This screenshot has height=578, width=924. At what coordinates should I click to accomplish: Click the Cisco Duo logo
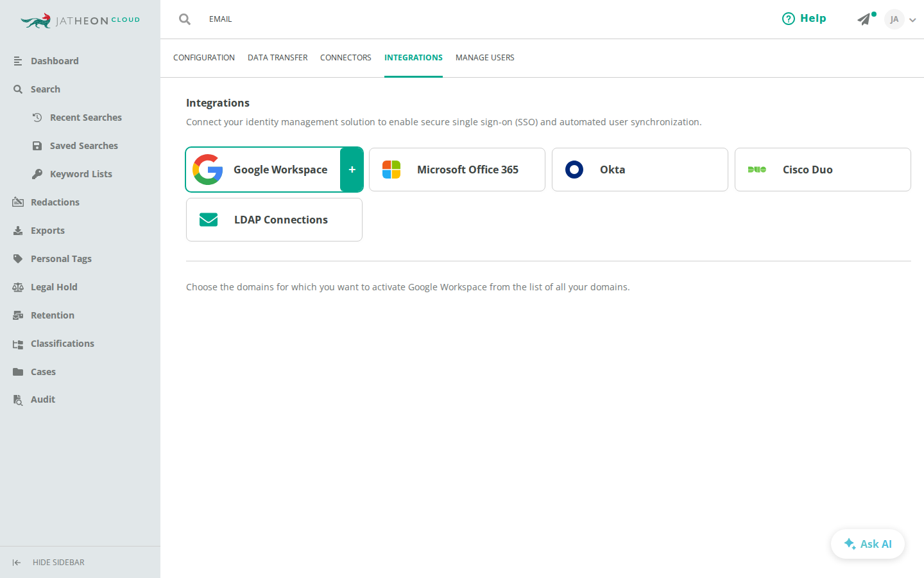[x=757, y=170]
